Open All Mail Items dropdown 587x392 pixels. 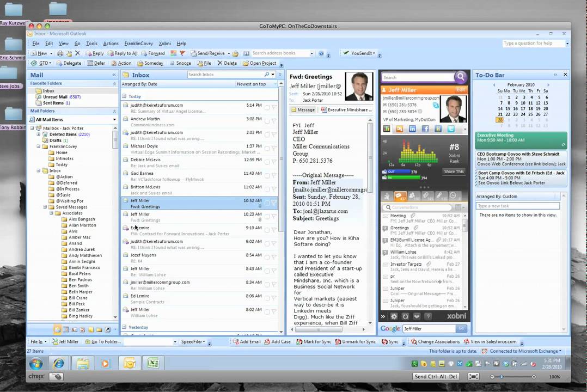coord(114,119)
